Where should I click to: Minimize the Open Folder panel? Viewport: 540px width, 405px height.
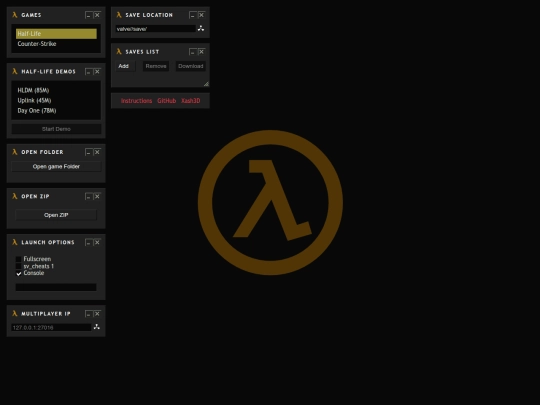pyautogui.click(x=89, y=152)
